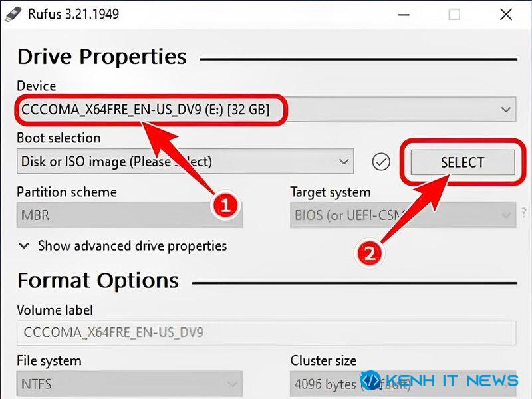Click the Device label text

click(37, 86)
